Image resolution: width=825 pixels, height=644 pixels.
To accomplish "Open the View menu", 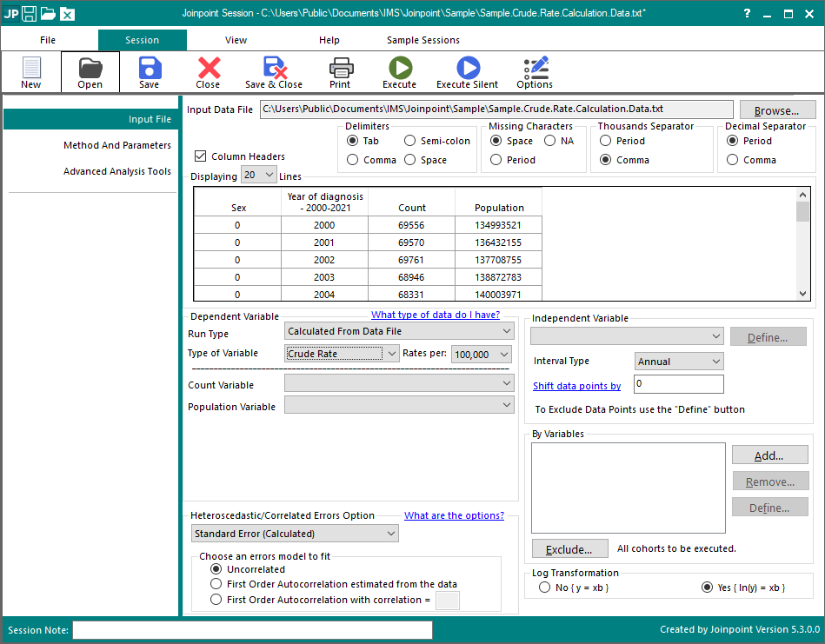I will click(236, 40).
